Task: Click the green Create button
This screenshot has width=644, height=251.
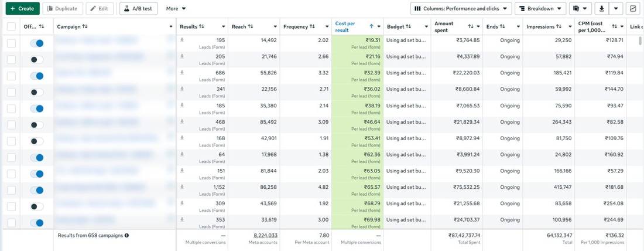Action: tap(23, 8)
